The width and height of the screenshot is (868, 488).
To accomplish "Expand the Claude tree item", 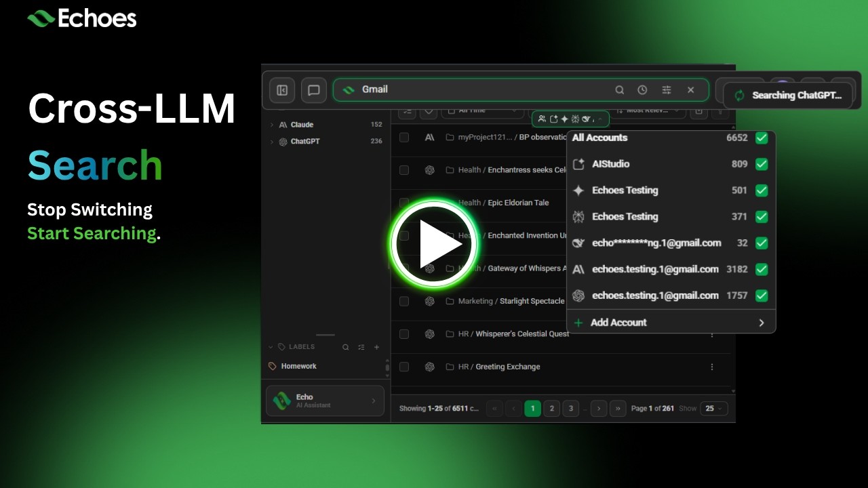I will pyautogui.click(x=272, y=125).
